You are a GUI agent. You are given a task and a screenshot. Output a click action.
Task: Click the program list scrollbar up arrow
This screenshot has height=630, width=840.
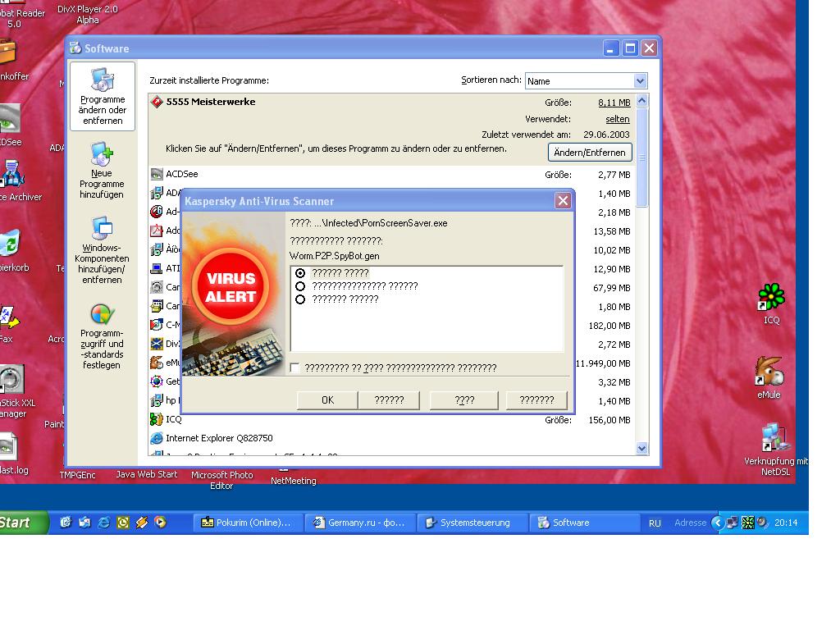pos(641,101)
